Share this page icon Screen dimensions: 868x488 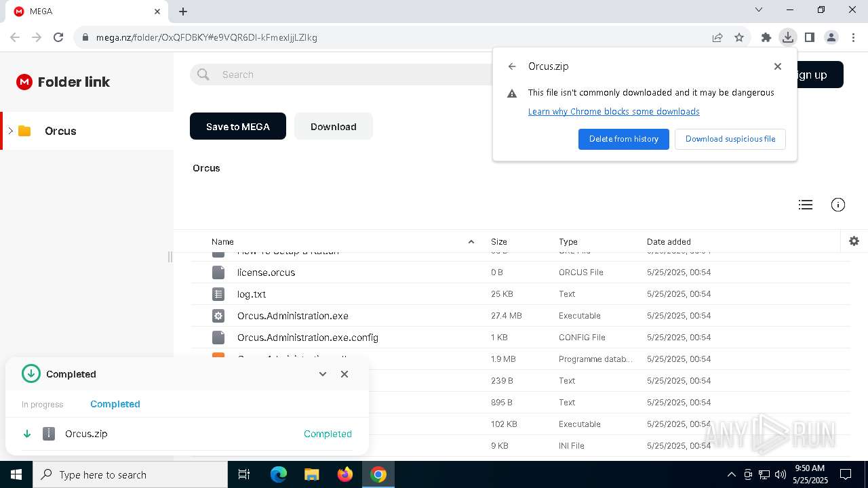click(x=717, y=37)
